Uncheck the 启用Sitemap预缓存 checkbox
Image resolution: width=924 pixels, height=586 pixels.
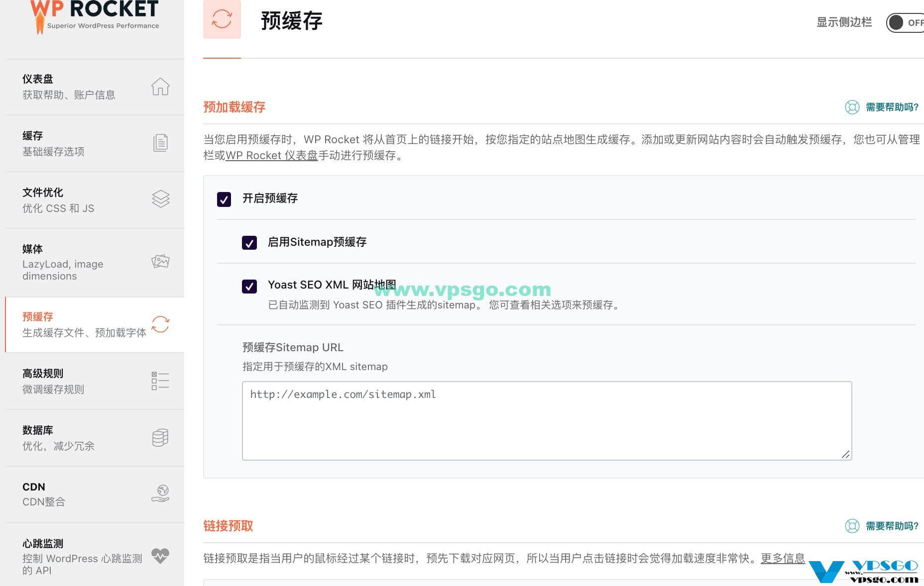click(249, 243)
